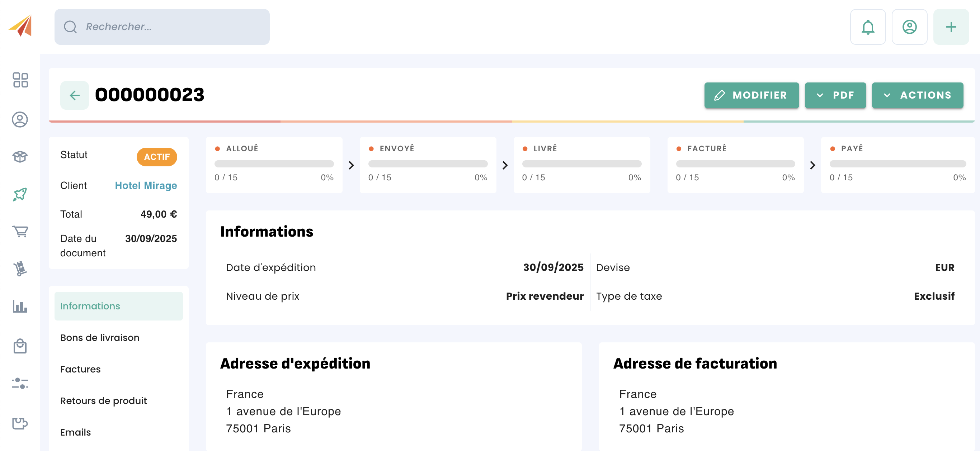
Task: Click the MODIFIER button
Action: click(x=751, y=95)
